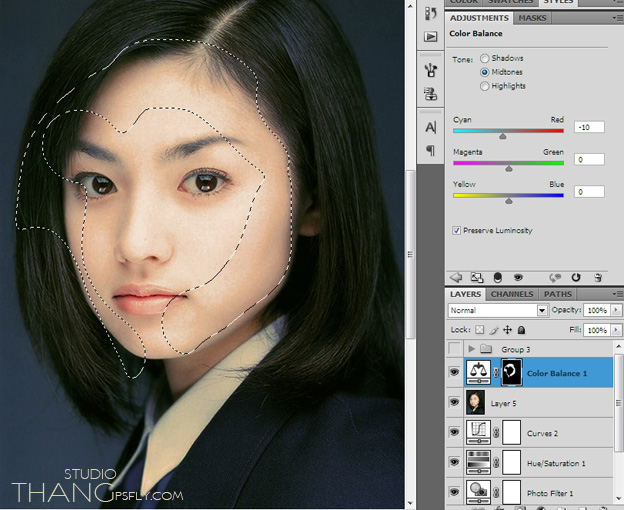Hide Layer 5 eye icon

tap(454, 402)
